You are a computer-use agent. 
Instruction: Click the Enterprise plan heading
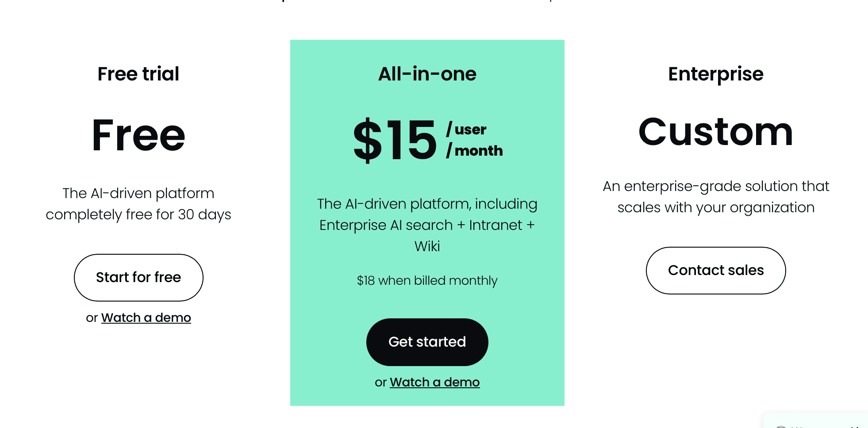pyautogui.click(x=715, y=74)
